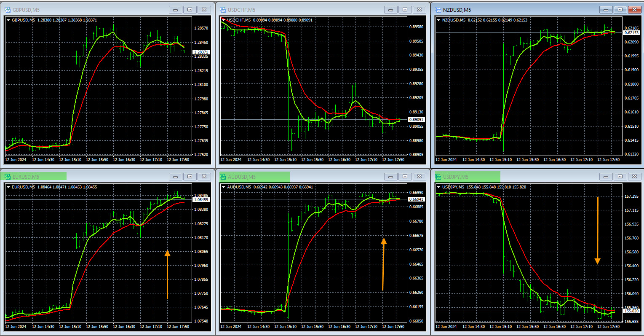This screenshot has width=644, height=336.
Task: Maximize the EURUSD,M5 chart window
Action: coord(190,177)
